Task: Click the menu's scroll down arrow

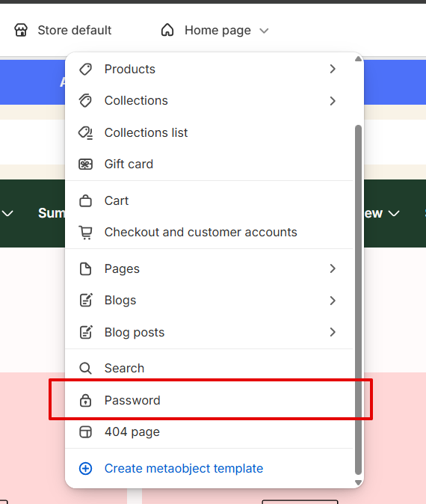Action: [358, 482]
